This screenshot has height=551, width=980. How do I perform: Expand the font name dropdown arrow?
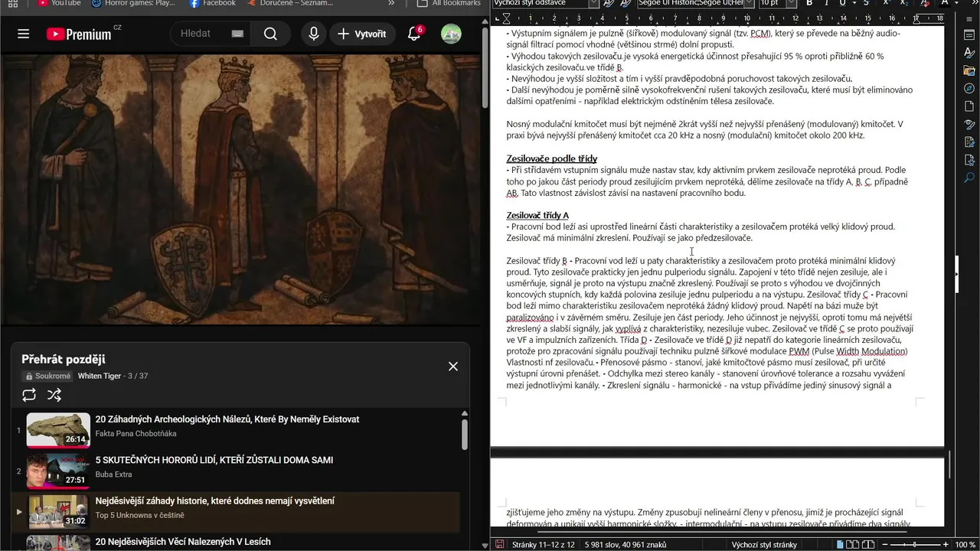749,3
